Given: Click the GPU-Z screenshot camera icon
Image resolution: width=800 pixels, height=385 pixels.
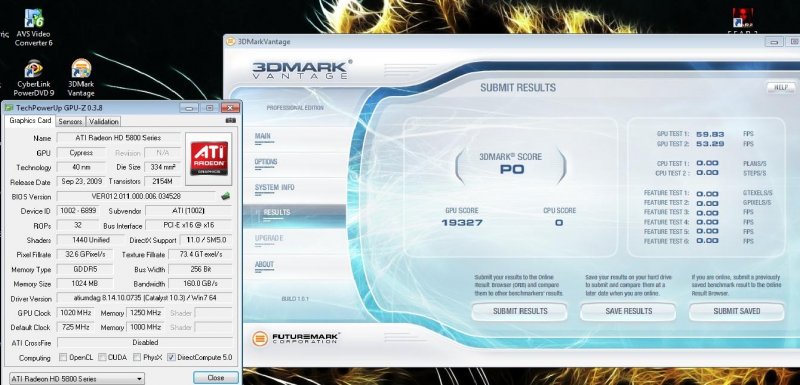Looking at the screenshot, I should (x=230, y=121).
